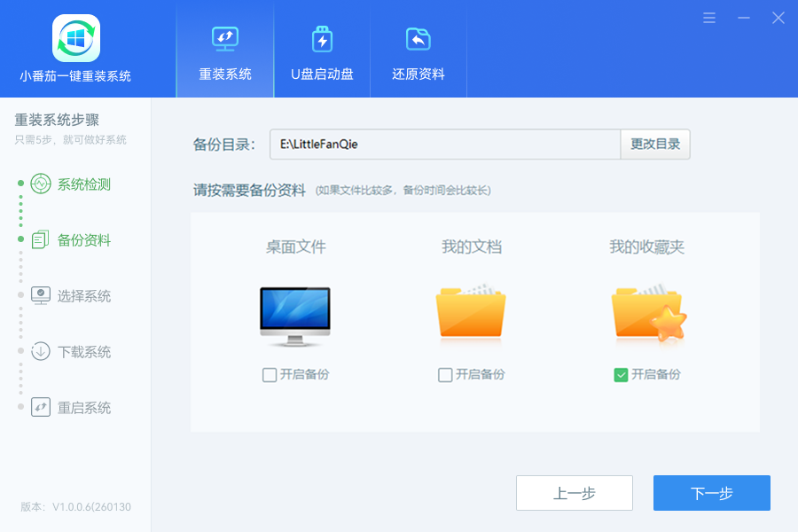Click the 我的文档 heading text
The width and height of the screenshot is (798, 532).
[472, 247]
